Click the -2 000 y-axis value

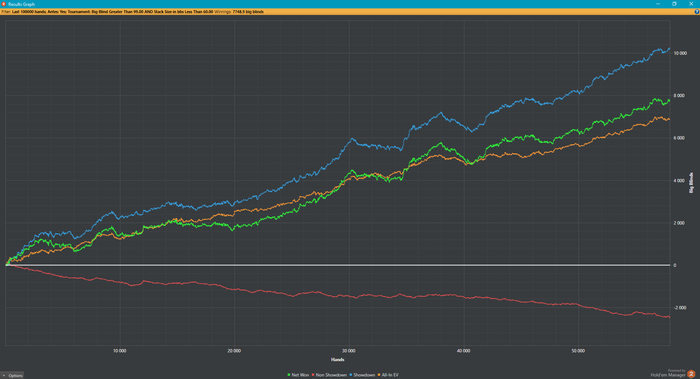tap(679, 308)
